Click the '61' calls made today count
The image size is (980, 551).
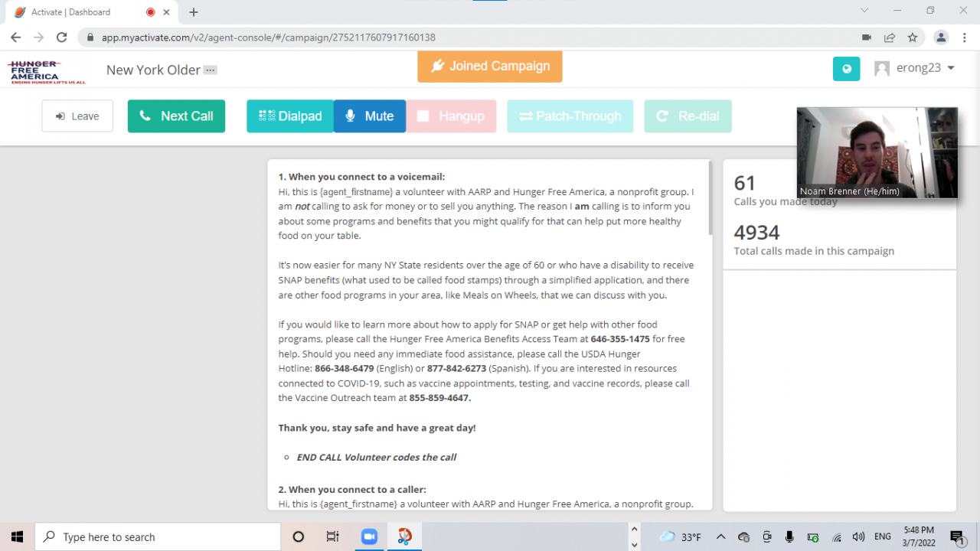(745, 183)
